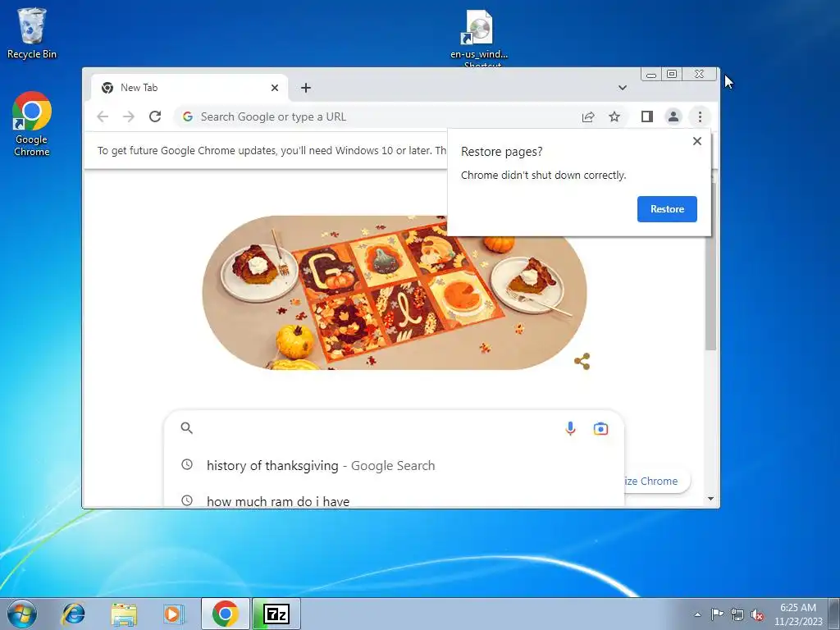Dismiss the Restore pages popup
This screenshot has height=630, width=840.
click(x=697, y=141)
